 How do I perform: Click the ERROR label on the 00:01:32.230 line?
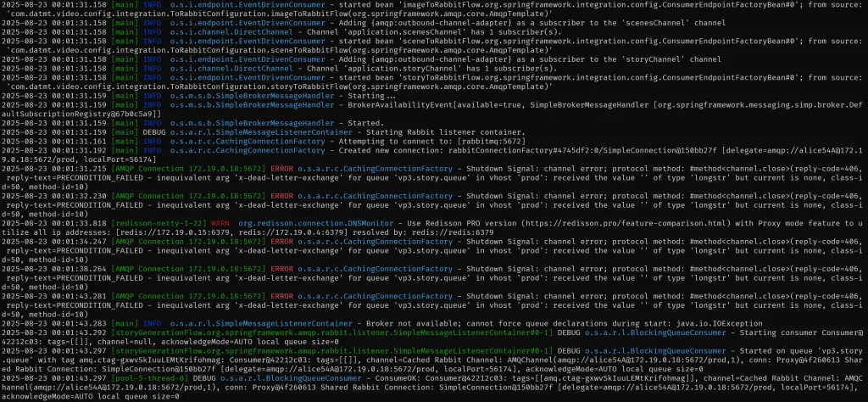pos(281,195)
